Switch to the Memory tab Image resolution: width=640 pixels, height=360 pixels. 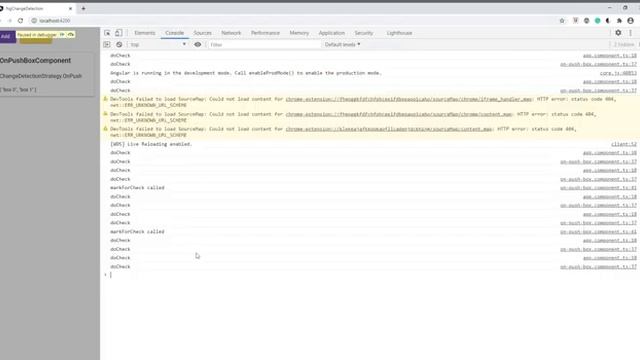299,33
